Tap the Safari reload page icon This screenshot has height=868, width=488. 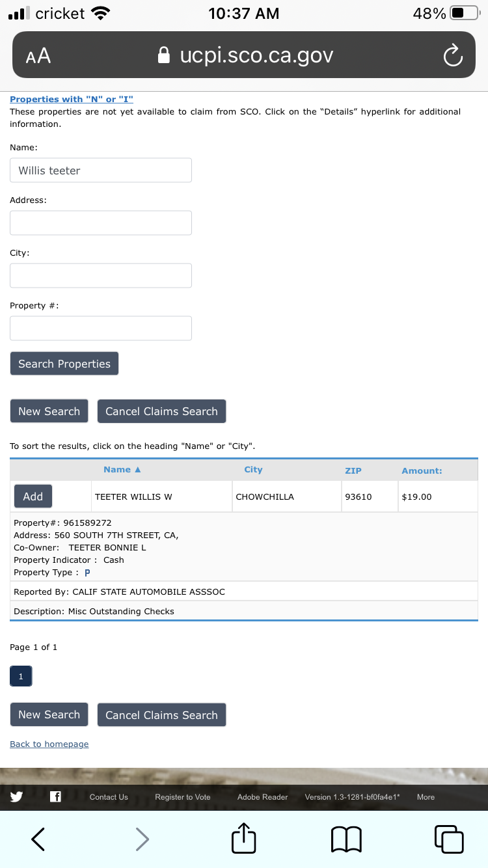click(453, 56)
